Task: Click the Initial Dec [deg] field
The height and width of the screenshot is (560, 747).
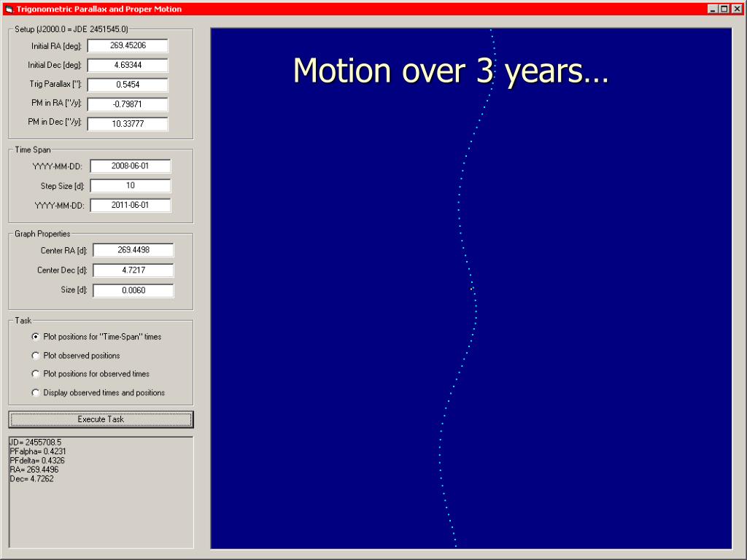Action: (128, 65)
